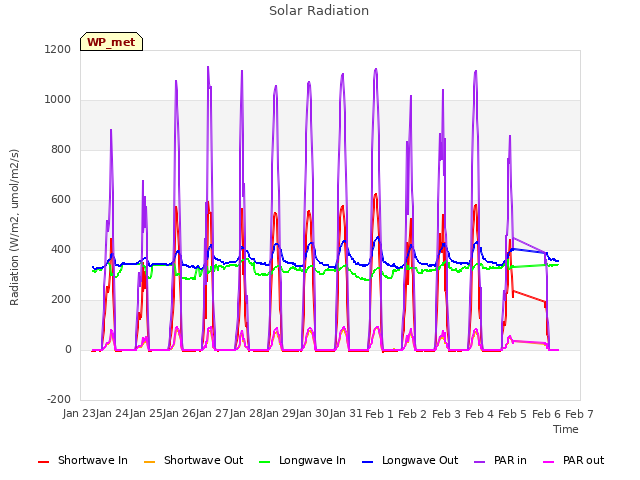Click the 1200 y-axis tick label
The image size is (640, 480).
coord(58,49)
